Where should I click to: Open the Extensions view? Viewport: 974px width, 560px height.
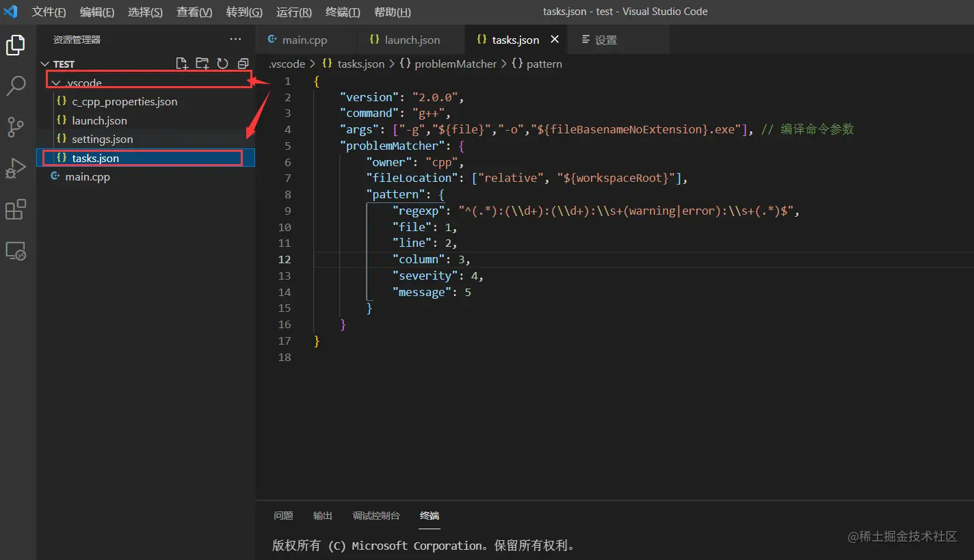pos(16,209)
